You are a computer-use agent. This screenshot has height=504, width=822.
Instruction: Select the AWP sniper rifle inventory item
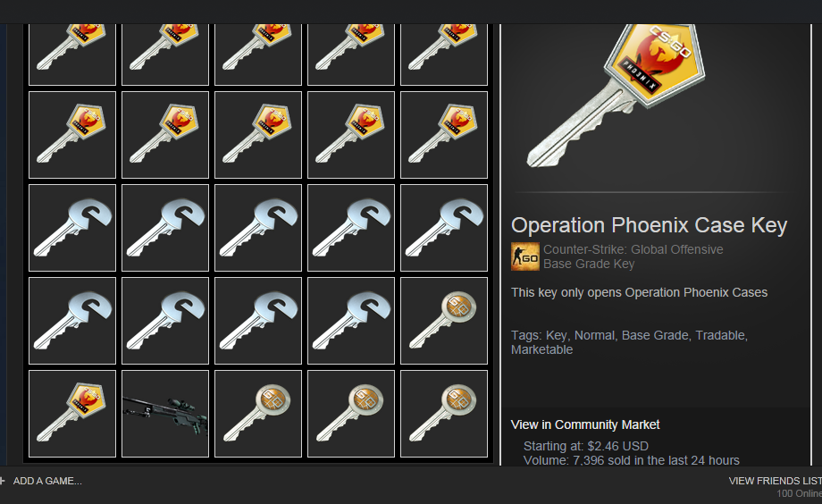165,414
